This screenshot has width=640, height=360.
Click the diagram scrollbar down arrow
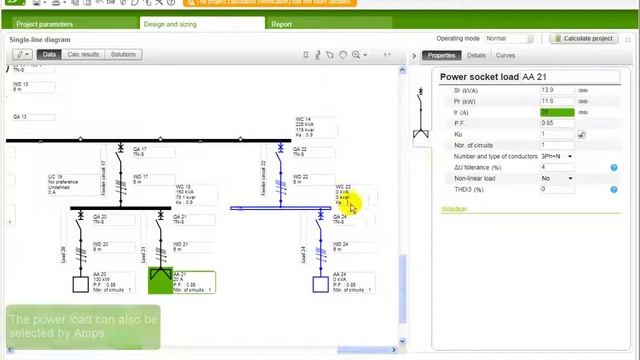(402, 341)
